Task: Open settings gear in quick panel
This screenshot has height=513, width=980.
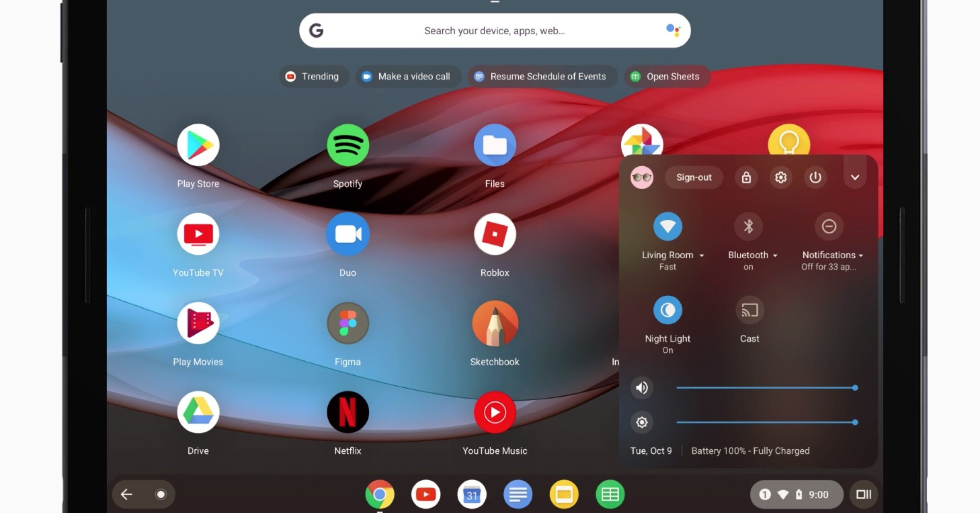Action: [x=781, y=177]
